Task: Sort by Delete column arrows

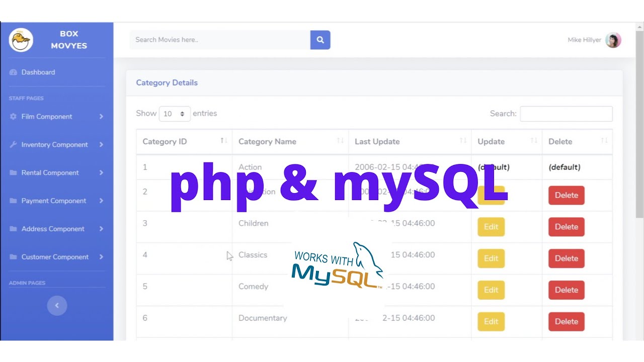Action: click(604, 141)
